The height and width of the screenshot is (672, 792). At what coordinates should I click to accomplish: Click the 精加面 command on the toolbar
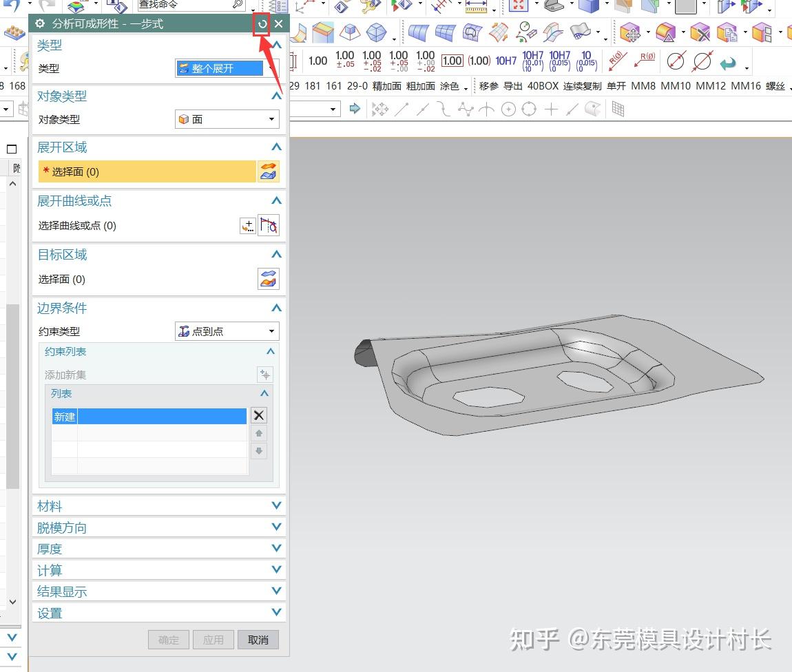click(386, 86)
